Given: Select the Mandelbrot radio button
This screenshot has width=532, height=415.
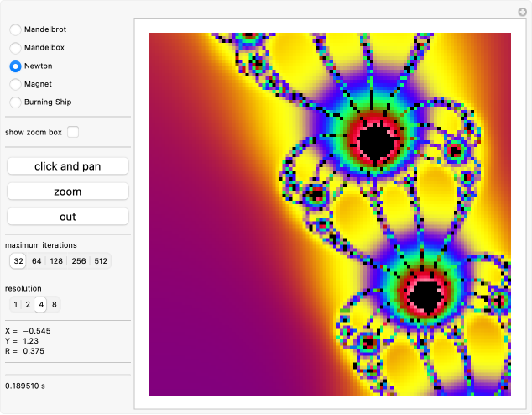Looking at the screenshot, I should pos(16,29).
